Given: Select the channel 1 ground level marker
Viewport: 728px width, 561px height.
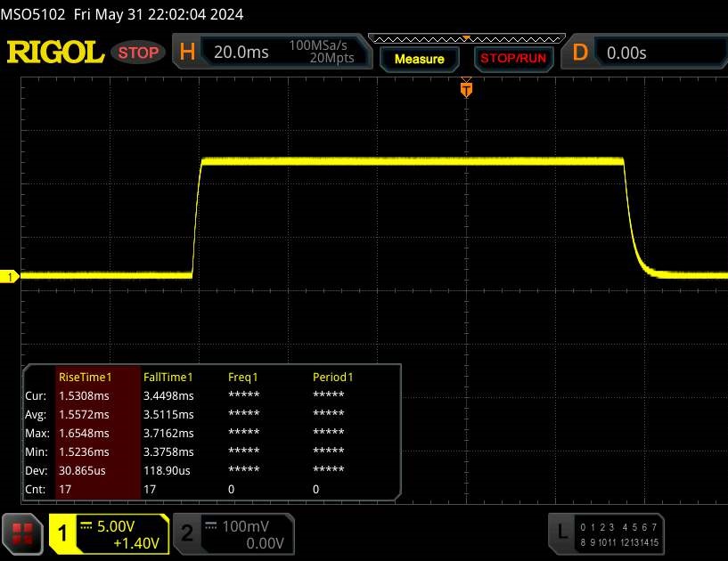Looking at the screenshot, I should click(x=11, y=277).
